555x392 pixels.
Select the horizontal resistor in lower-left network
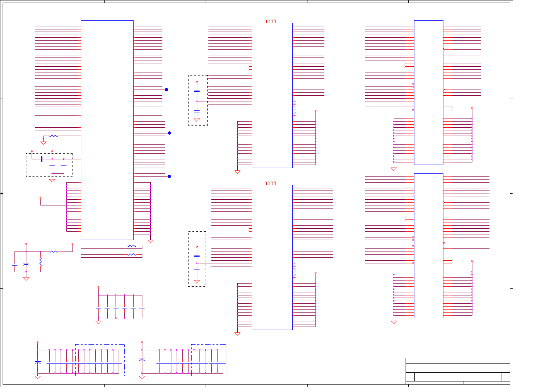54,252
